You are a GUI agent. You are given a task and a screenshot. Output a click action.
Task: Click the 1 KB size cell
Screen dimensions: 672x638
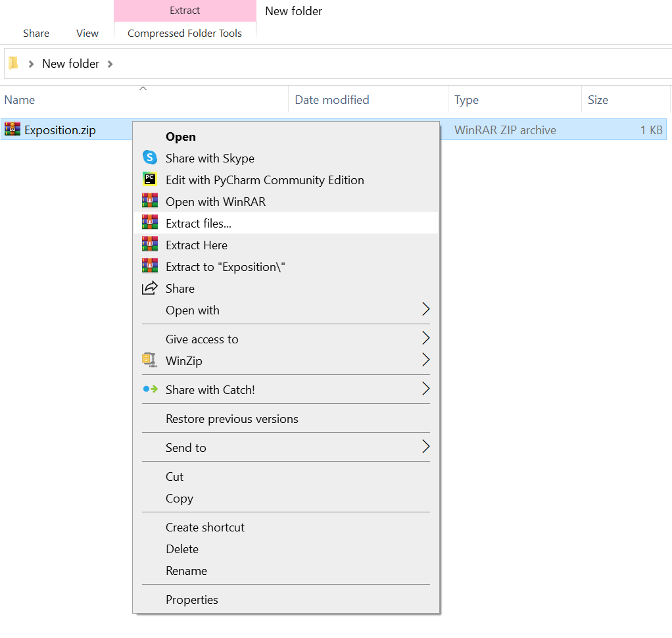click(x=652, y=130)
